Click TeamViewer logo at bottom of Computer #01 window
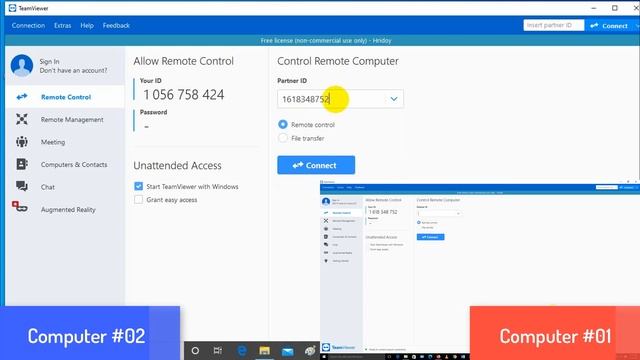Viewport: 640px width, 360px height. click(338, 347)
